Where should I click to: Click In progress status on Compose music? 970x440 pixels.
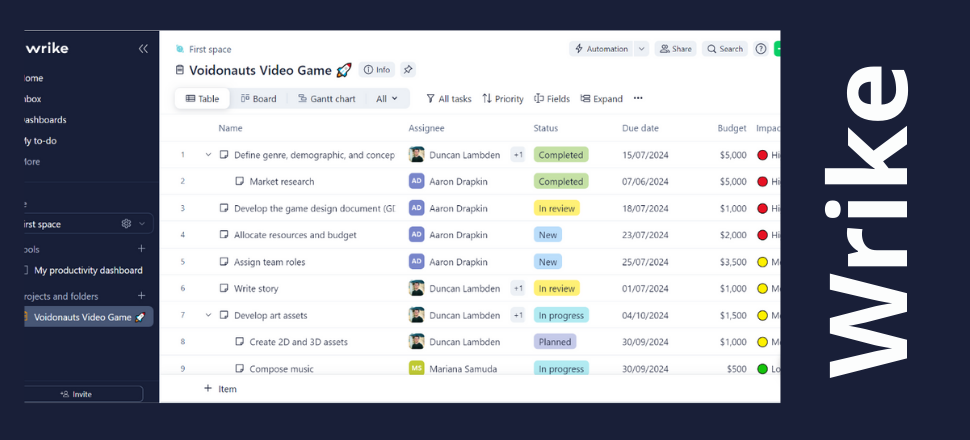tap(560, 369)
